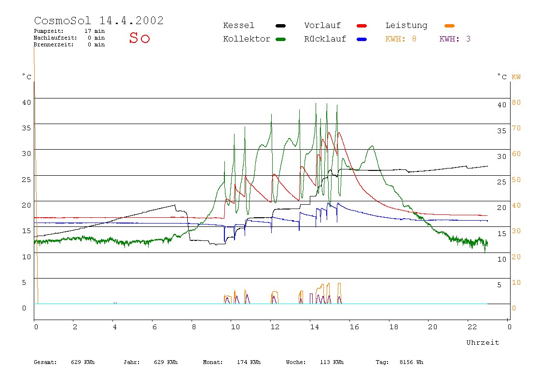554x392 pixels.
Task: Click the orange 'KW' axis unit label
Action: (516, 77)
